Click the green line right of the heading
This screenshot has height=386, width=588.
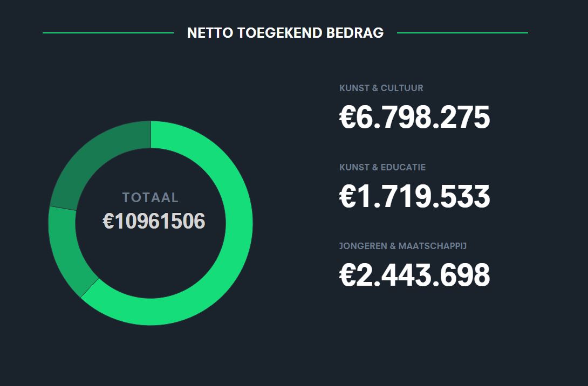[x=462, y=33]
